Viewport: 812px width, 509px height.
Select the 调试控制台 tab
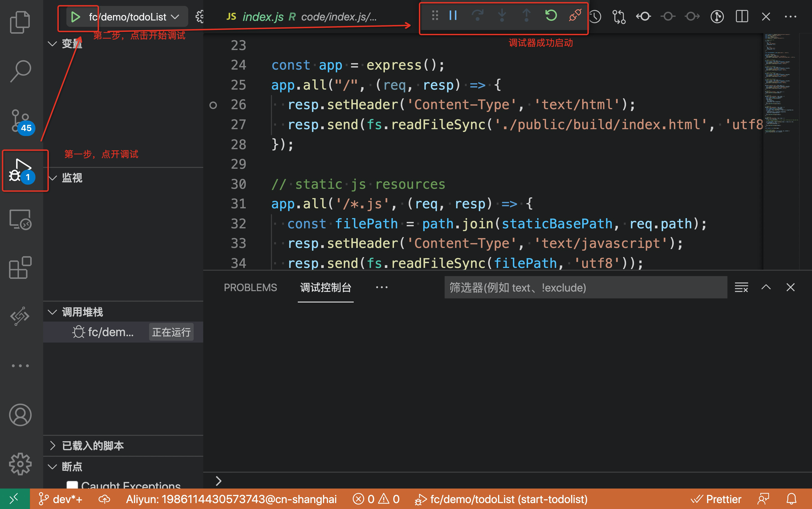(325, 287)
